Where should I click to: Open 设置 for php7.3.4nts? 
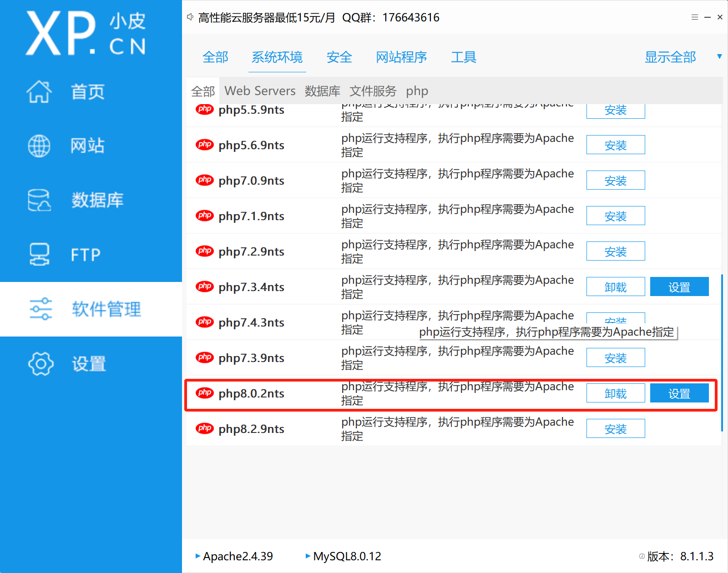679,286
